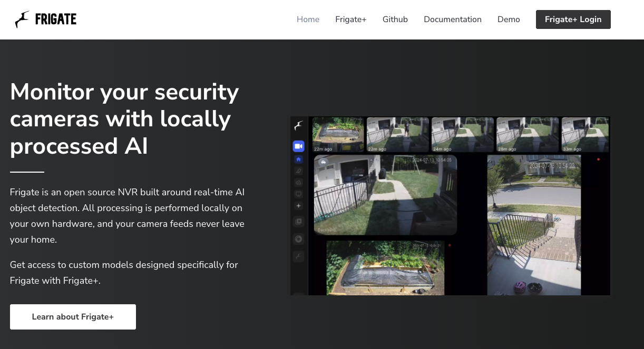Open the Documentation nav link

[453, 19]
